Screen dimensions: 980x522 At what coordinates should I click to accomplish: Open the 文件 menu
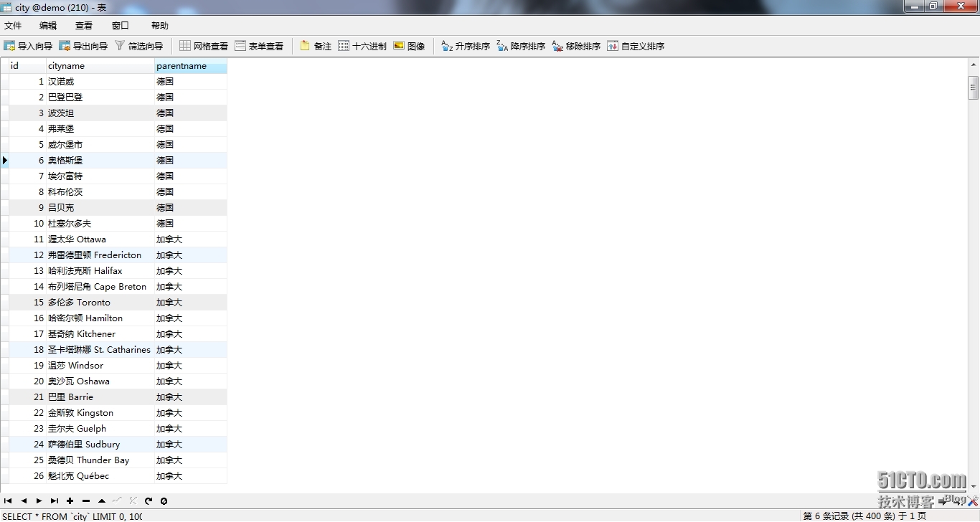(13, 25)
